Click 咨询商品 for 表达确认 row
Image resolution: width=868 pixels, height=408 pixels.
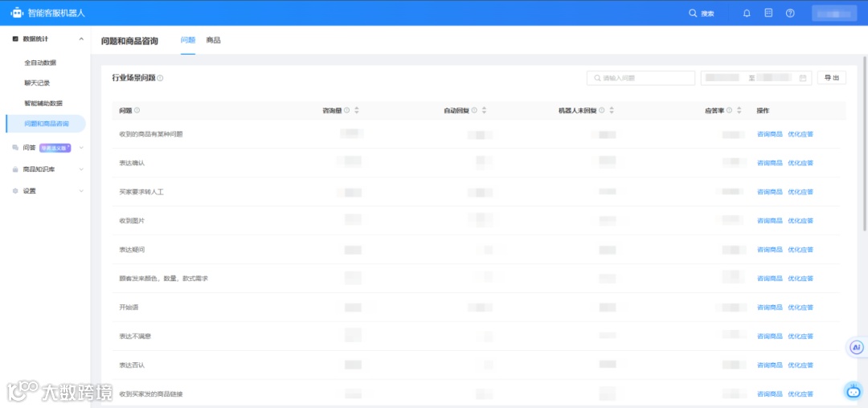pyautogui.click(x=769, y=162)
